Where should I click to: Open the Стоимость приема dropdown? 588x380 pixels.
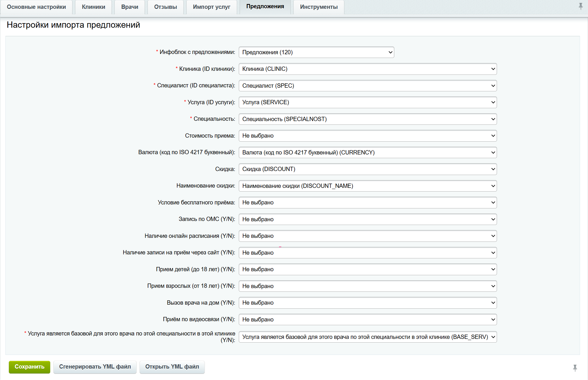(367, 136)
